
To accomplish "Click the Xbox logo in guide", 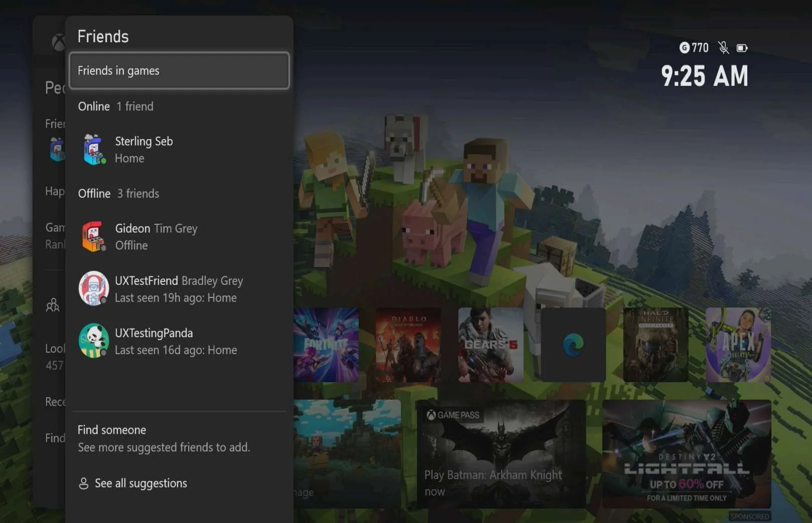I will tap(59, 42).
